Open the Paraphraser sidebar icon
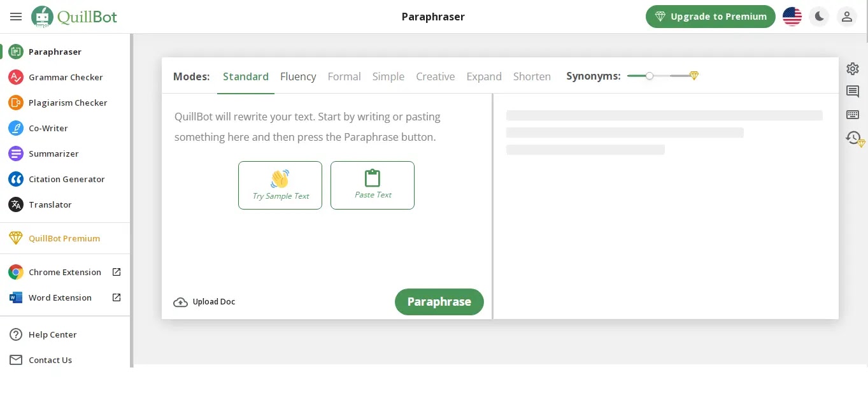The height and width of the screenshot is (407, 868). pyautogui.click(x=16, y=52)
